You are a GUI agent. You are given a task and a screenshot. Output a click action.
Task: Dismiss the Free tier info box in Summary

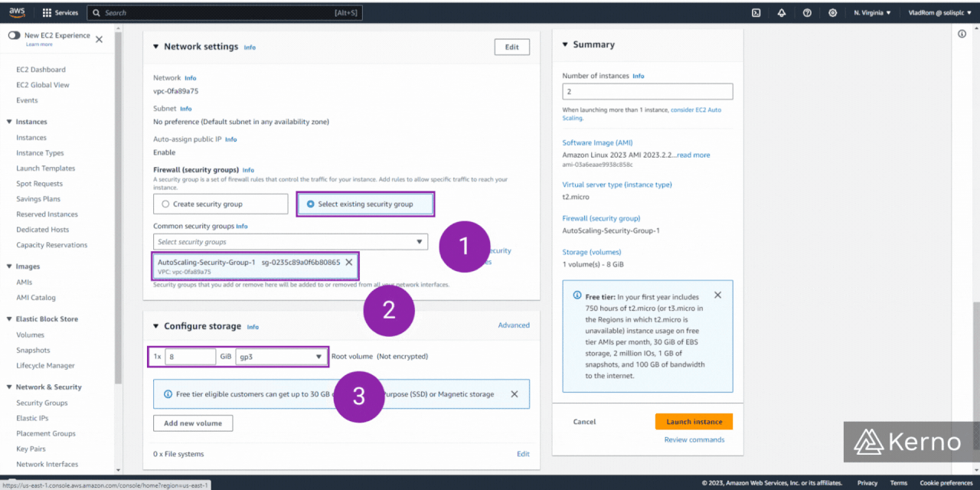pos(717,295)
